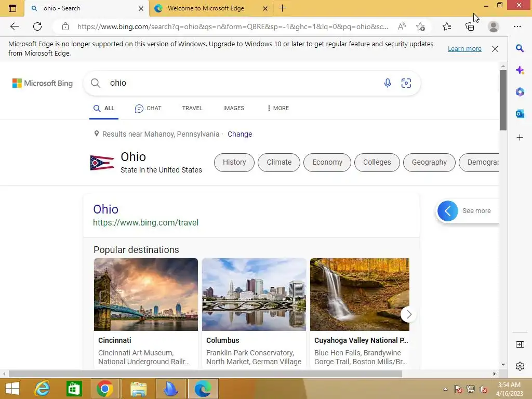Open File Explorer from taskbar

138,389
